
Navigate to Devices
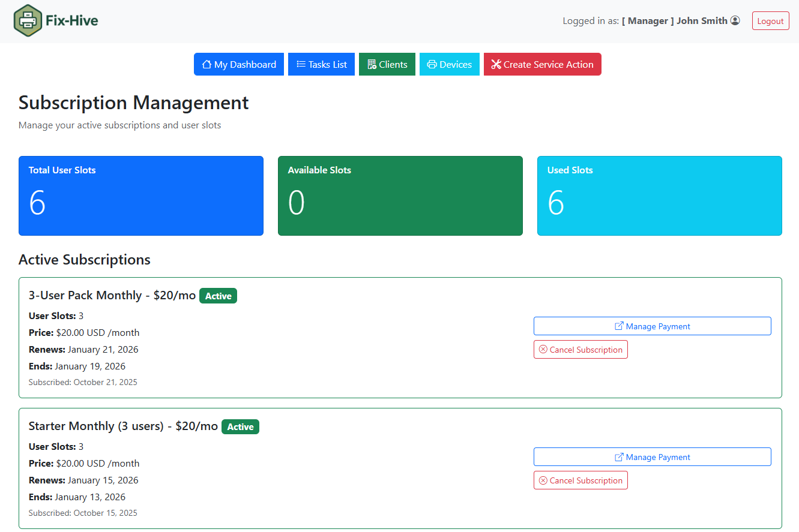(x=450, y=64)
